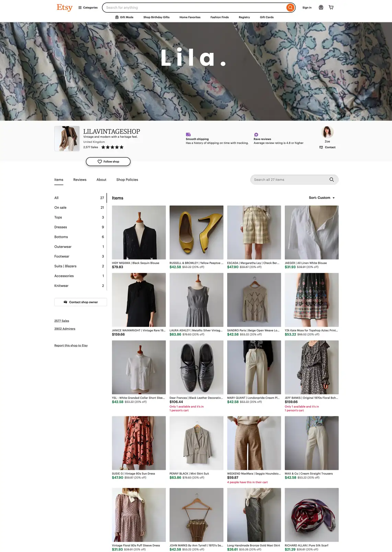Filter by Knitwear section
Screen dimensions: 392x552
79,286
